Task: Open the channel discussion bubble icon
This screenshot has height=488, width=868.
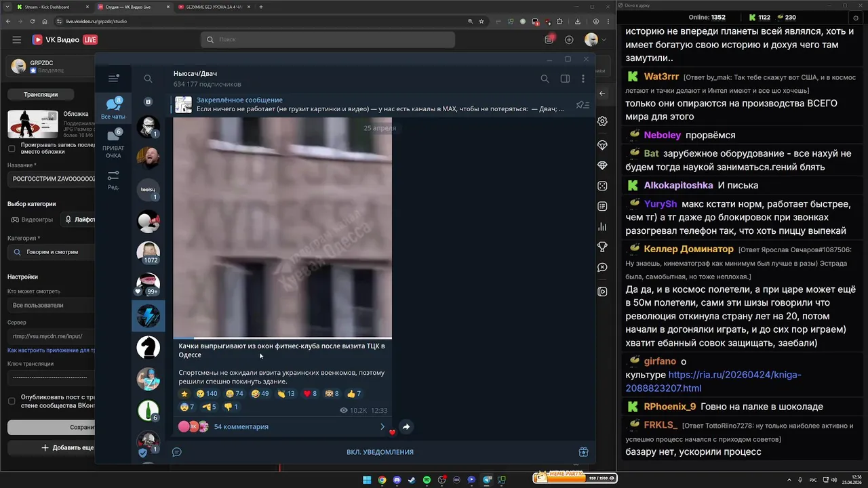Action: pyautogui.click(x=176, y=452)
